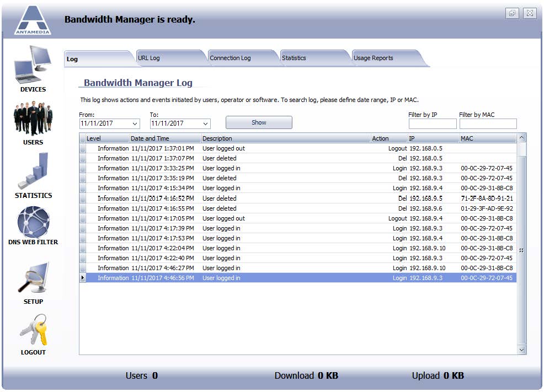This screenshot has height=392, width=544.
Task: Click the USERS label in sidebar
Action: pyautogui.click(x=33, y=142)
